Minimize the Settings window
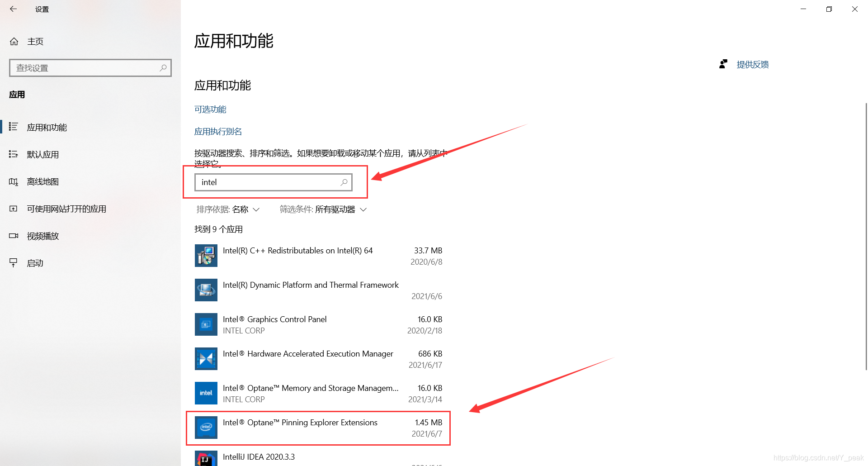The height and width of the screenshot is (466, 868). tap(803, 9)
